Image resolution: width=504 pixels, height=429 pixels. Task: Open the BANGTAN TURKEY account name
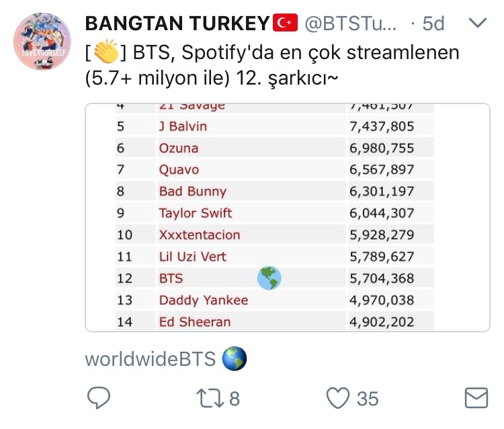(177, 23)
